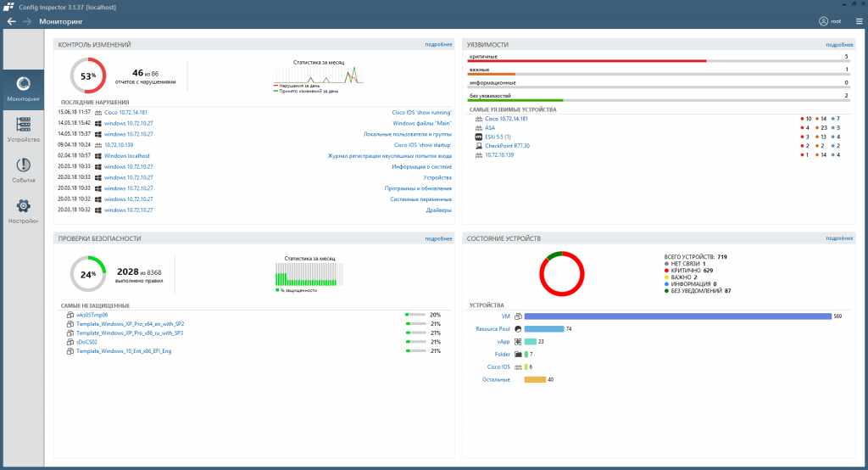
Task: Click the Folder type icon
Action: (518, 354)
